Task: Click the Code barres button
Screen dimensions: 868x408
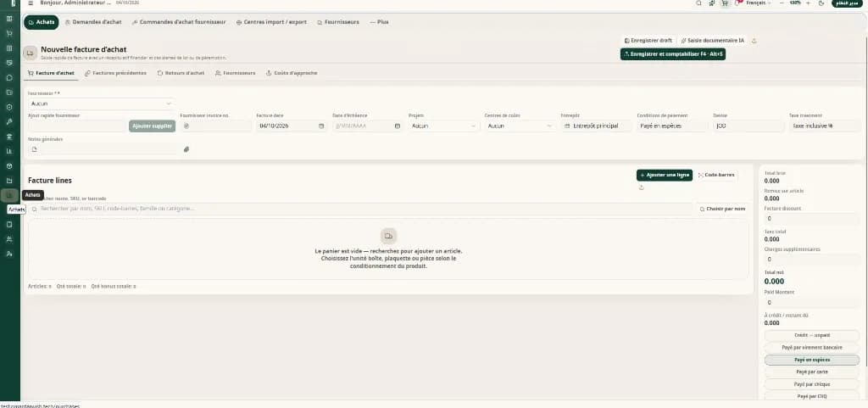Action: (x=716, y=175)
